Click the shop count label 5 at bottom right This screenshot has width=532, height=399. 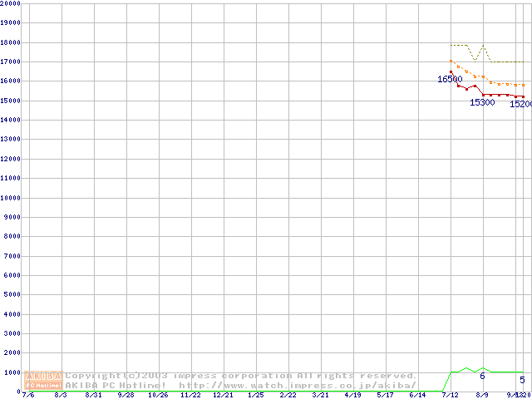coord(522,380)
